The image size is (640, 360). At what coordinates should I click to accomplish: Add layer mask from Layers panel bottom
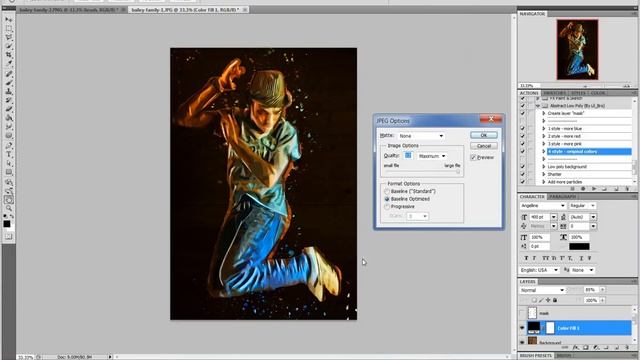pyautogui.click(x=586, y=348)
